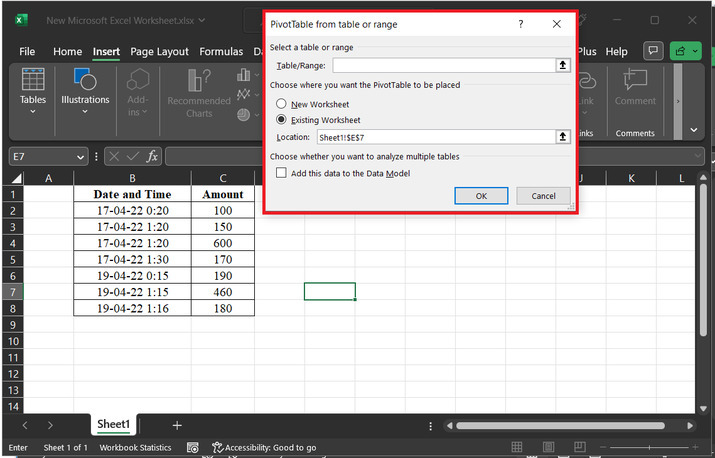Click the PivotTable dialog help question mark
Image resolution: width=715 pixels, height=458 pixels.
point(521,24)
